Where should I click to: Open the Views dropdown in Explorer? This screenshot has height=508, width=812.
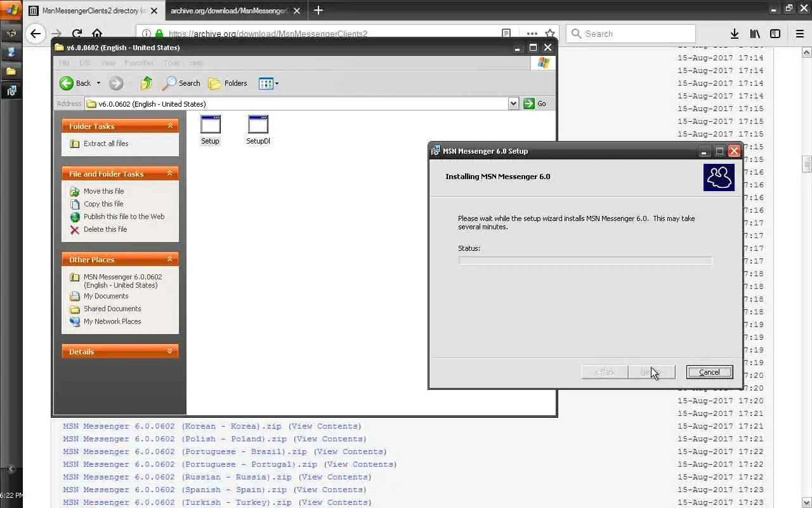[269, 83]
